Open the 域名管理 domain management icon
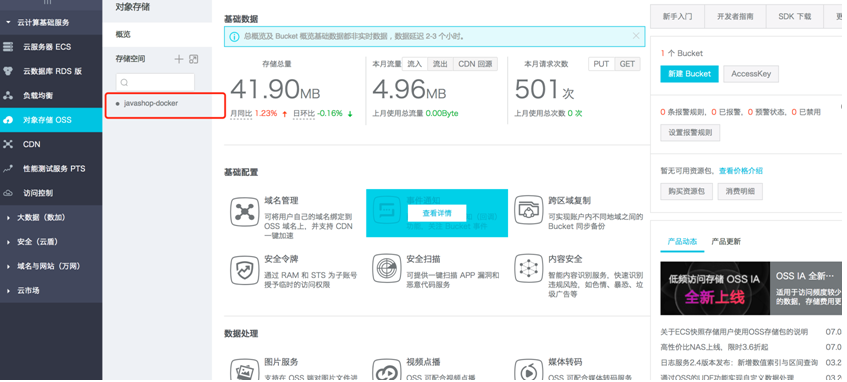This screenshot has height=382, width=847. click(245, 211)
